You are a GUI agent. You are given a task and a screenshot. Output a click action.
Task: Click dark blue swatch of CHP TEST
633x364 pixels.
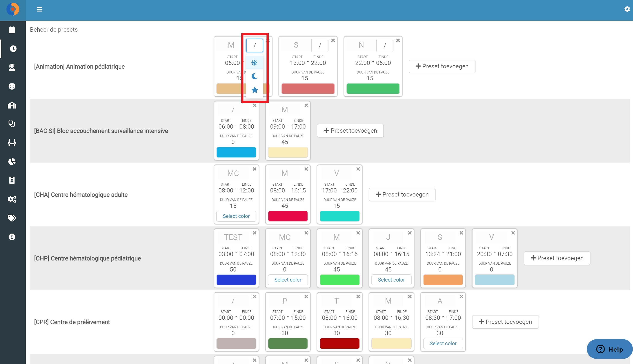click(236, 280)
